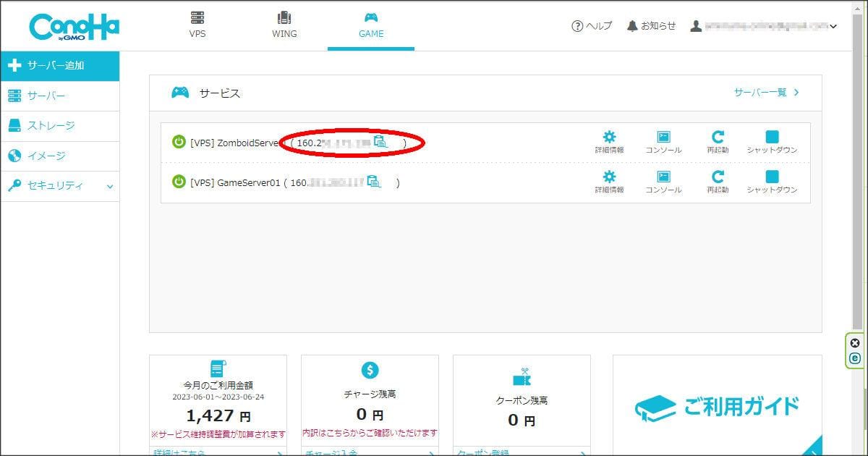The height and width of the screenshot is (456, 868).
Task: Open 詳細情報 for ZomboidServer
Action: pyautogui.click(x=610, y=143)
